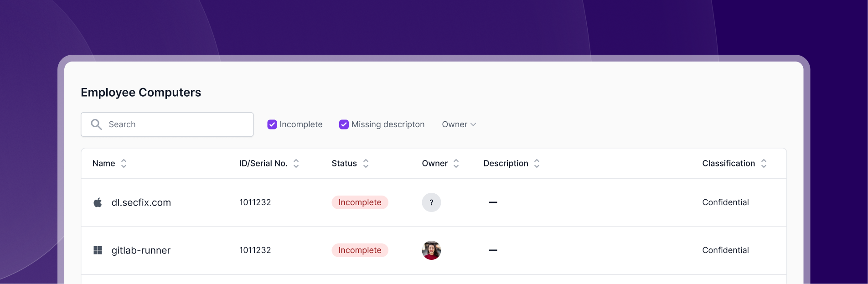Click the unknown owner question mark avatar
This screenshot has height=284, width=868.
pos(431,202)
